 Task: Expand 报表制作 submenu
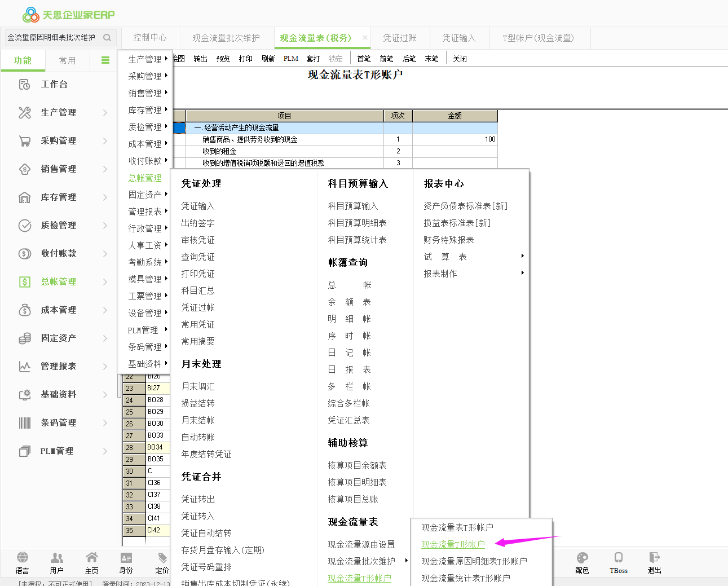tap(522, 273)
